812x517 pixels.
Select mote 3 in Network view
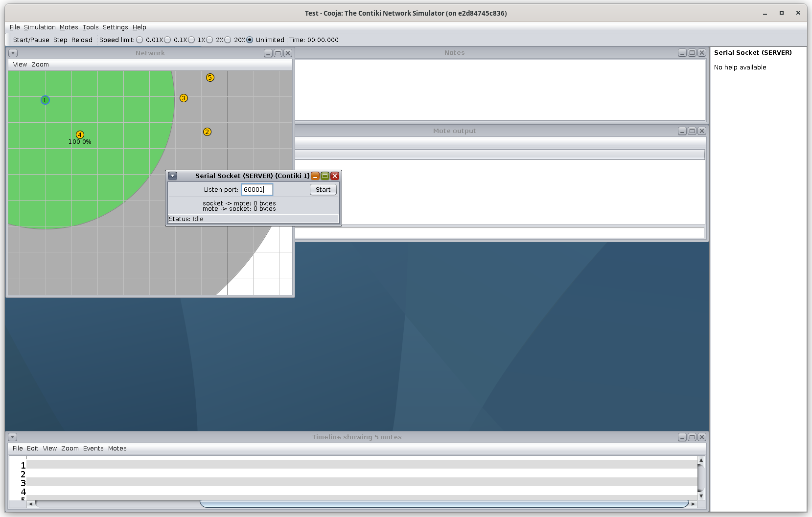coord(184,98)
